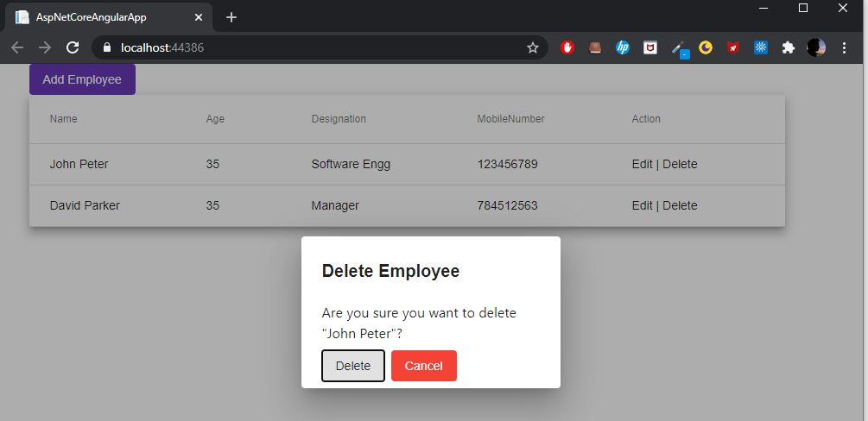Open the yellow crescent extension icon

[x=706, y=47]
